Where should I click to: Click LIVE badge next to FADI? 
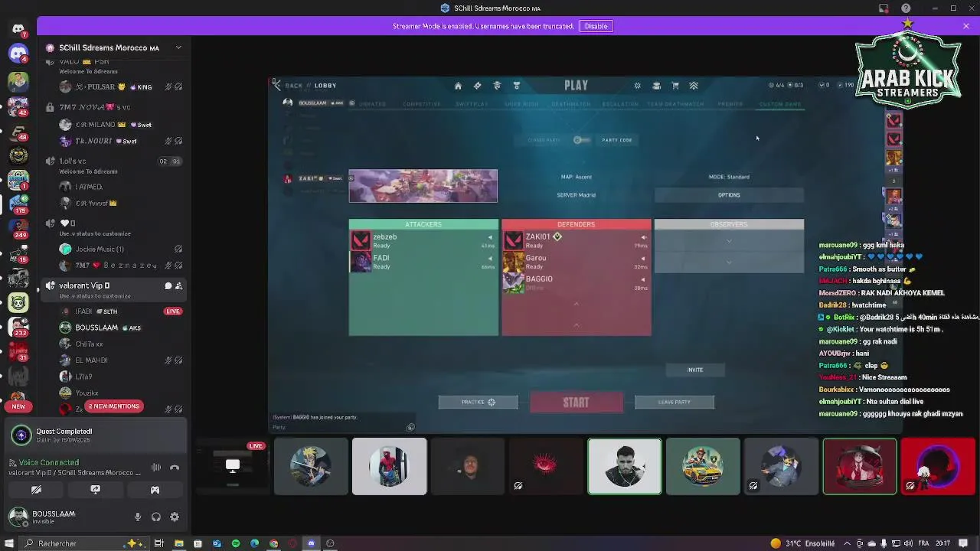coord(173,311)
